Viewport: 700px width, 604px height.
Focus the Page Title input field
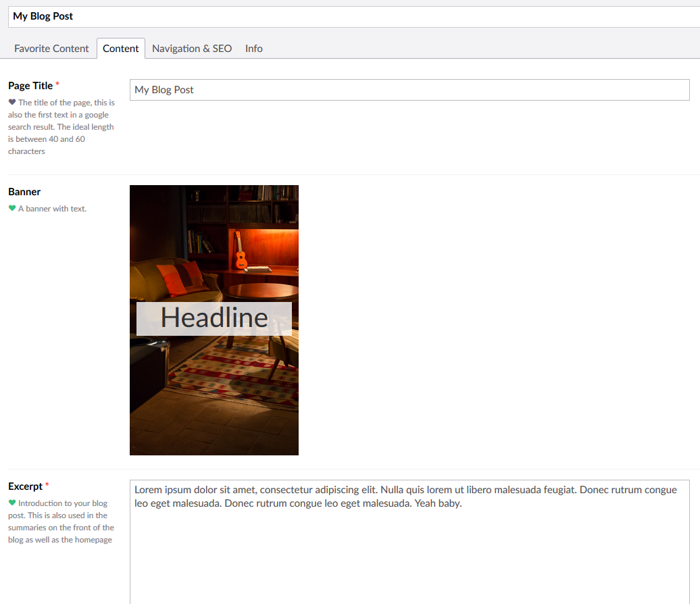pyautogui.click(x=409, y=90)
